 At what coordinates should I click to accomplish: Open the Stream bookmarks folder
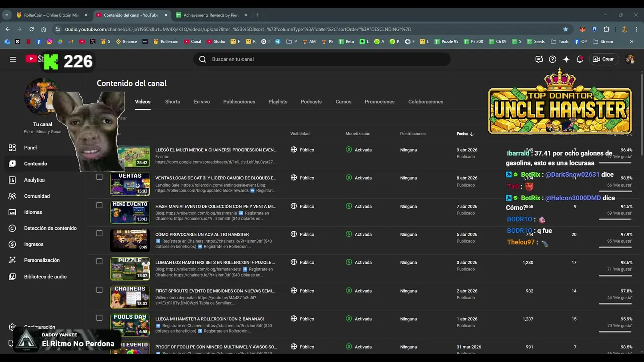pos(603,42)
